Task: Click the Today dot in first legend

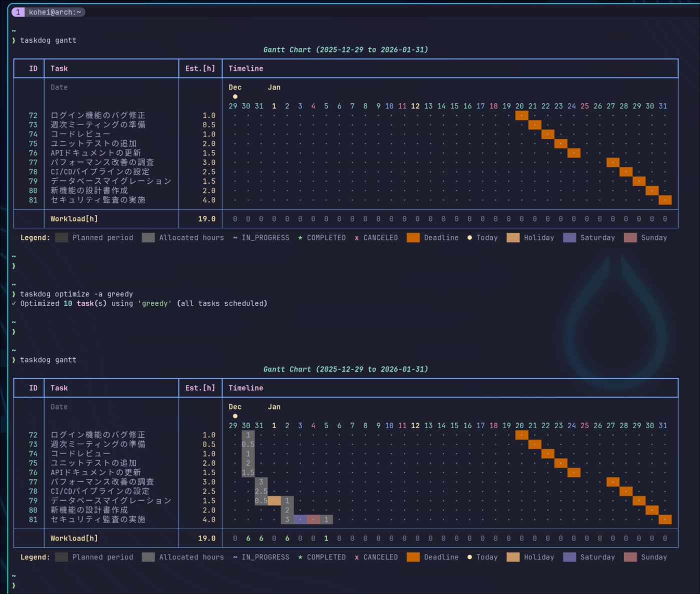Action: 469,238
